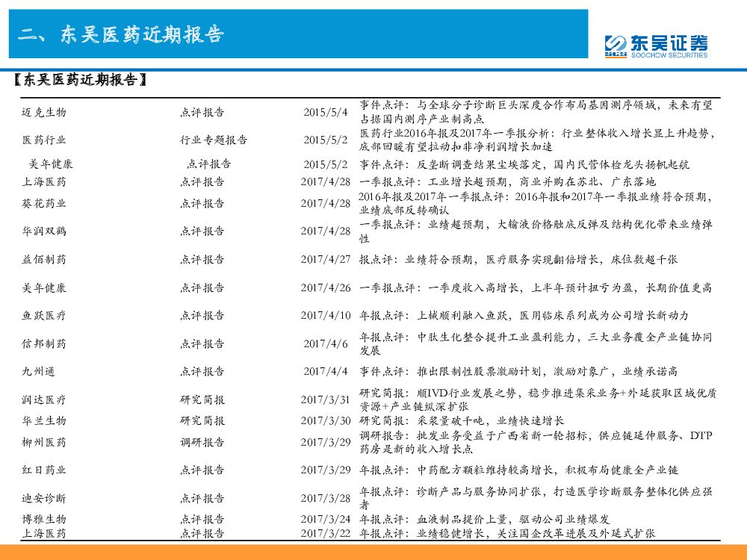The height and width of the screenshot is (560, 747).
Task: Click the date 2017/4/10
Action: [x=326, y=316]
